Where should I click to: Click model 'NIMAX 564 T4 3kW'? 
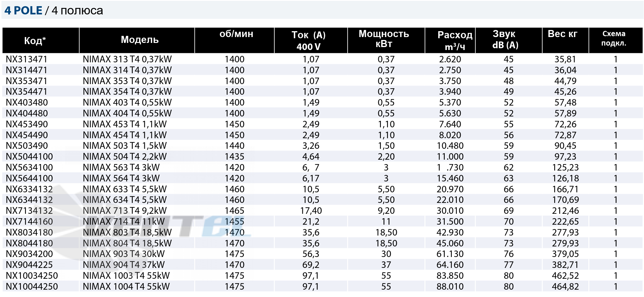click(121, 178)
